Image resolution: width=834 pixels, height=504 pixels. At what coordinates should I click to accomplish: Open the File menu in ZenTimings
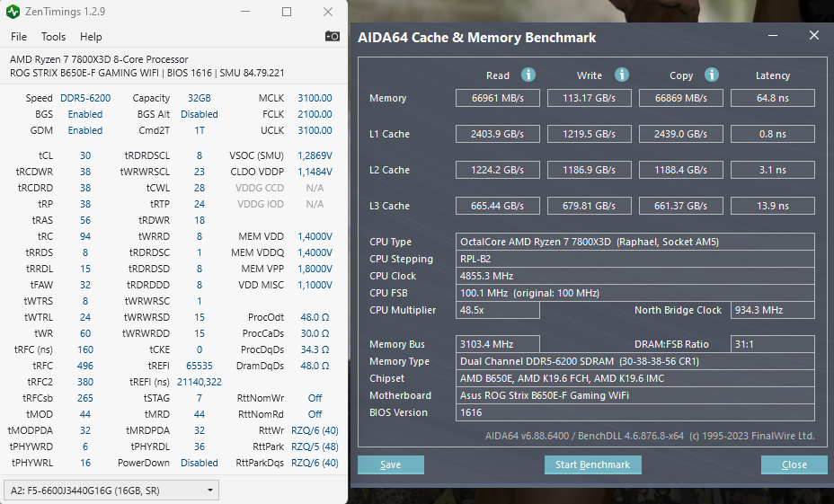point(19,37)
